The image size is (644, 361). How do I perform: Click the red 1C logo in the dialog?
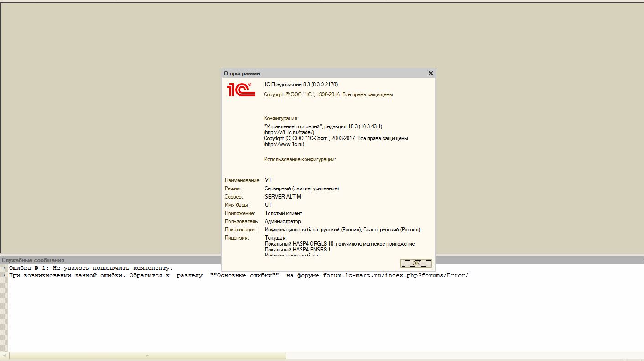pos(241,89)
